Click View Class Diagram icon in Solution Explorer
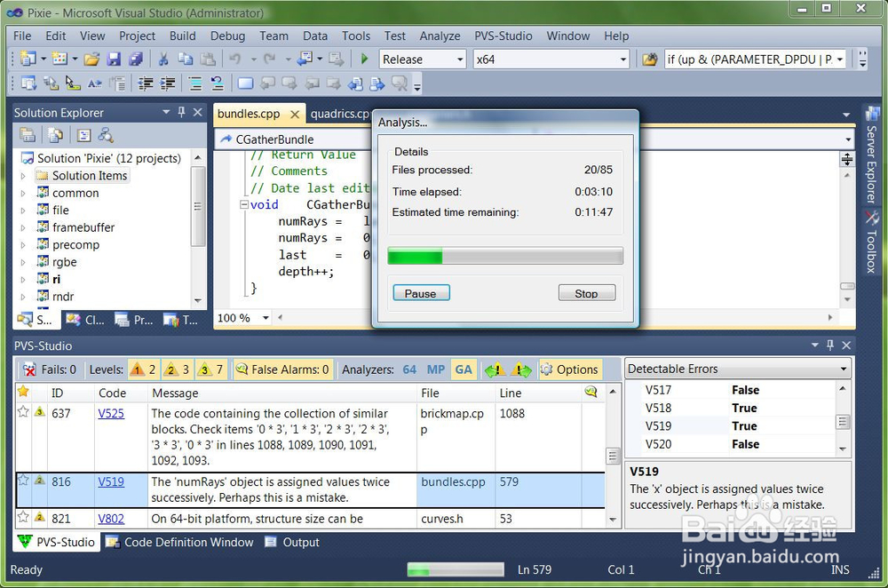 click(x=106, y=135)
